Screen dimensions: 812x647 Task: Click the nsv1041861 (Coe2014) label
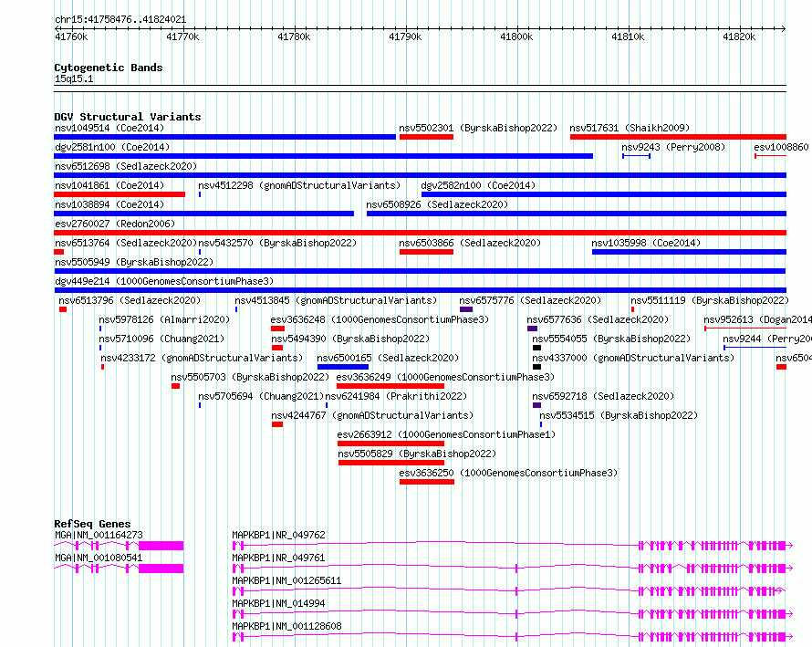coord(109,185)
